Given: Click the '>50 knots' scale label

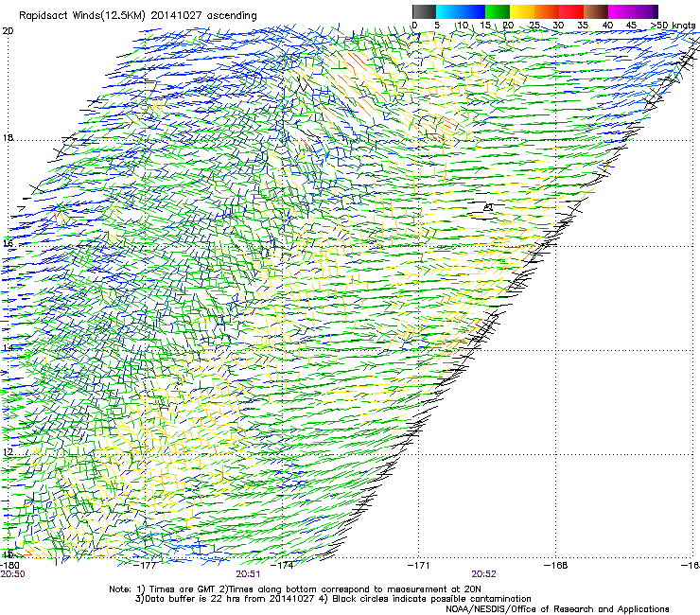Looking at the screenshot, I should 673,26.
